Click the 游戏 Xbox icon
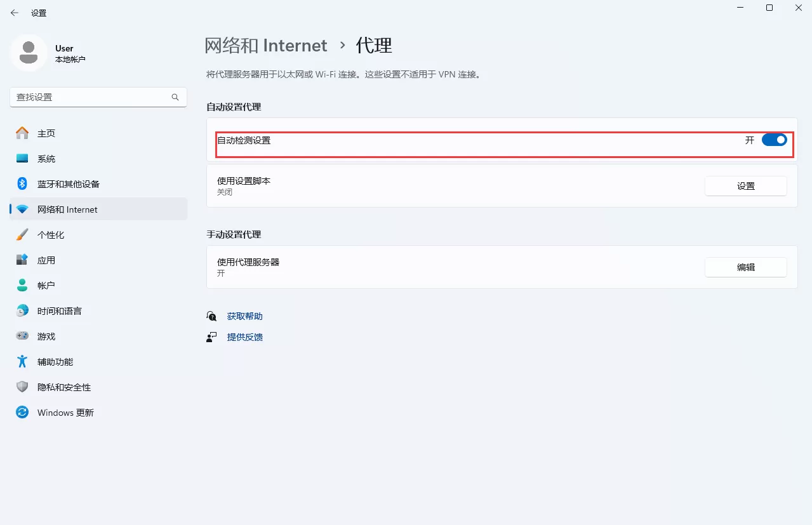812x525 pixels. [x=22, y=336]
